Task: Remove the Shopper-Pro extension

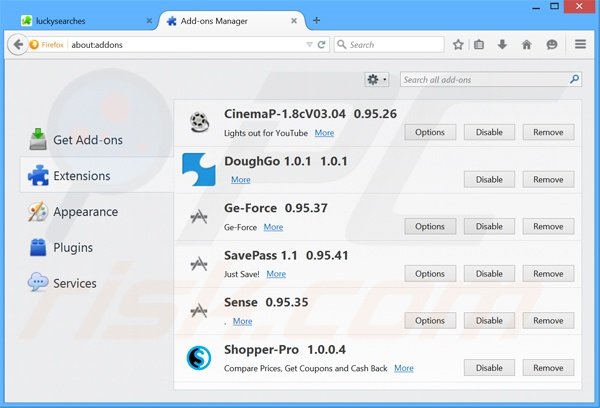Action: pos(548,368)
